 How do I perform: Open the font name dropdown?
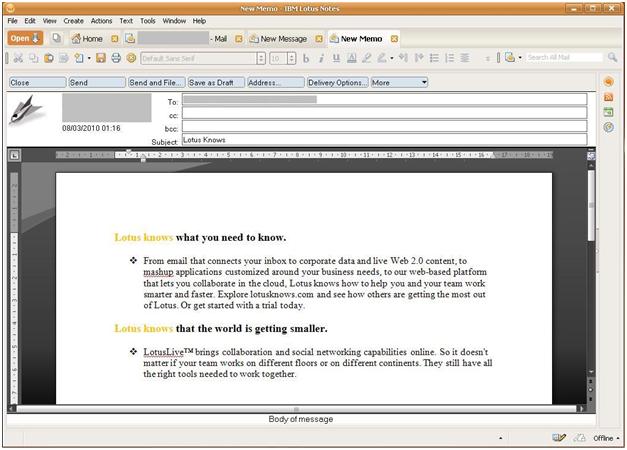point(261,59)
